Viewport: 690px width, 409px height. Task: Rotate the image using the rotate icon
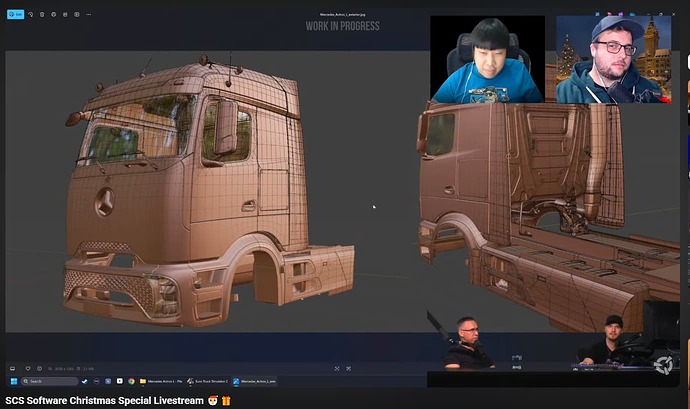coord(30,15)
